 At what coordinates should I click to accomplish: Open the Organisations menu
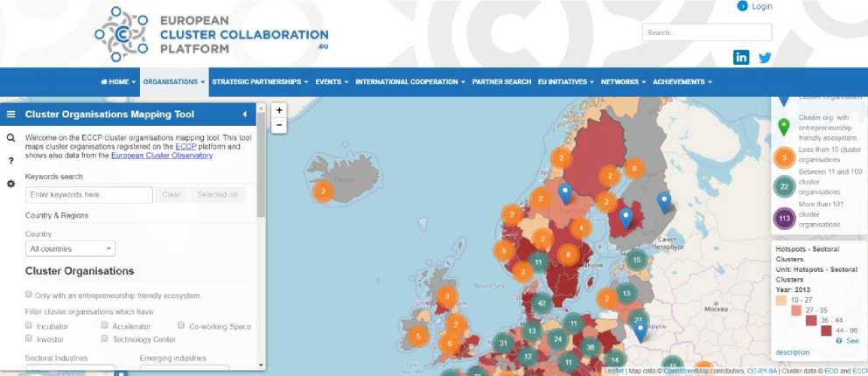coord(174,82)
